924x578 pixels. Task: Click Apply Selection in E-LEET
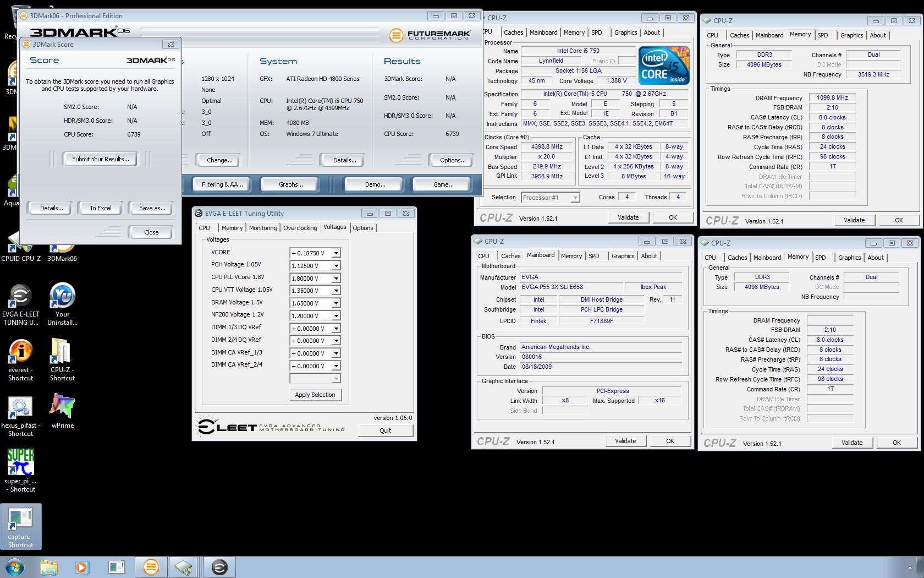click(x=315, y=395)
